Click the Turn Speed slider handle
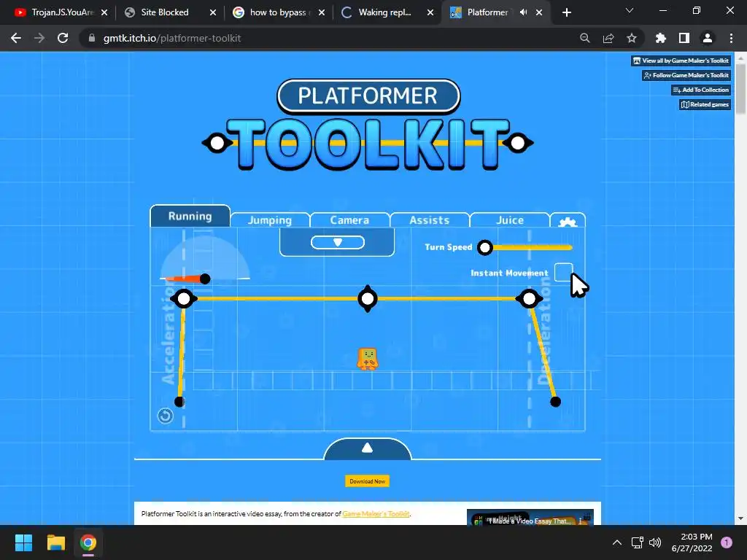747x560 pixels. click(485, 248)
